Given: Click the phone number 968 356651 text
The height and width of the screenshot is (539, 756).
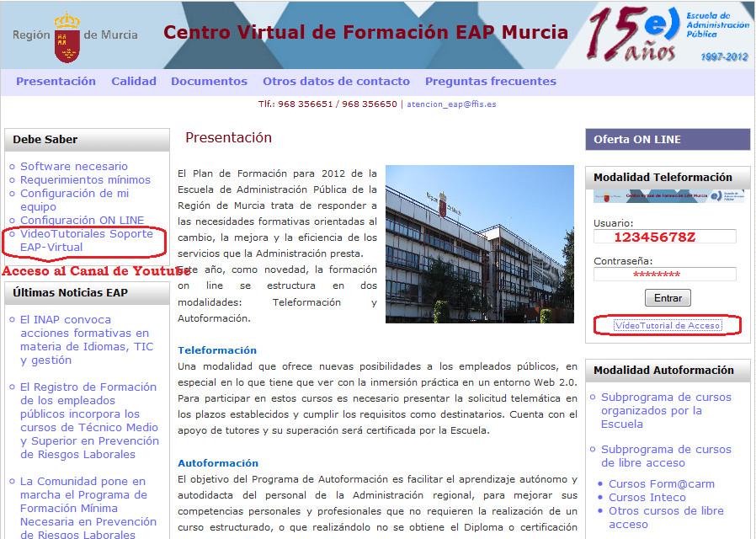Looking at the screenshot, I should coord(306,104).
